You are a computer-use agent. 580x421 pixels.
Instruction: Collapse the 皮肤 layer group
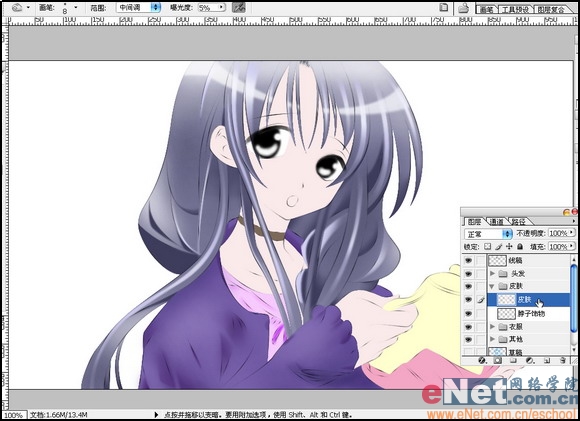pos(492,286)
